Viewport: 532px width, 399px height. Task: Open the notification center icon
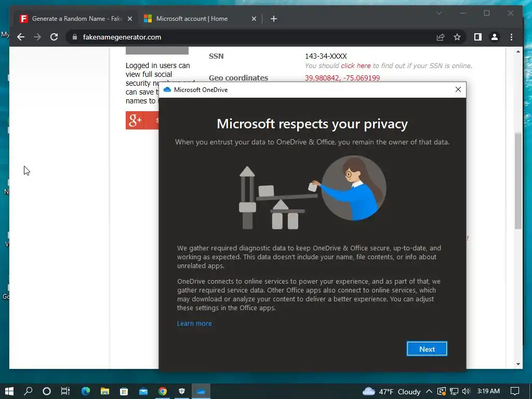[x=515, y=391]
